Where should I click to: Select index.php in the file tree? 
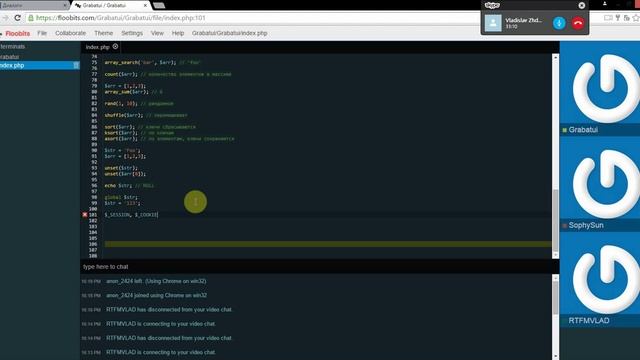[x=40, y=65]
